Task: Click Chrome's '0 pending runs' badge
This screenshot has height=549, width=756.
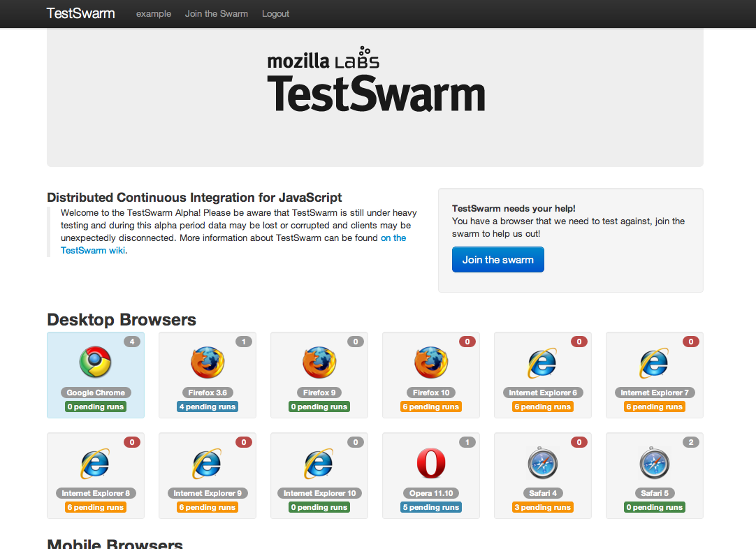Action: pos(96,407)
